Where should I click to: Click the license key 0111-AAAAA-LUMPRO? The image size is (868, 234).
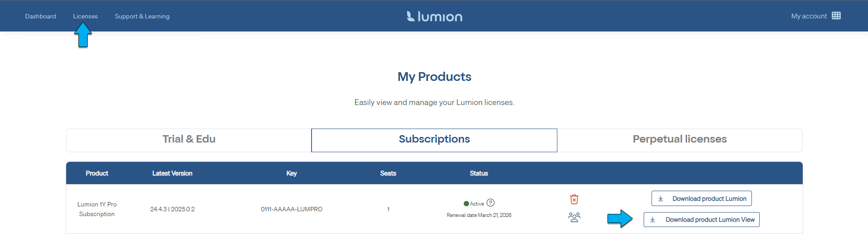pyautogui.click(x=291, y=209)
